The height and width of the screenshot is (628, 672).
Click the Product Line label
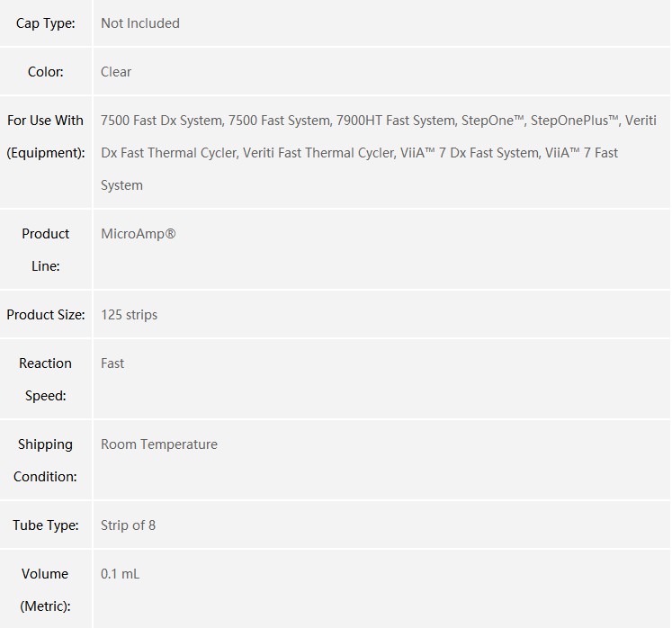[45, 249]
